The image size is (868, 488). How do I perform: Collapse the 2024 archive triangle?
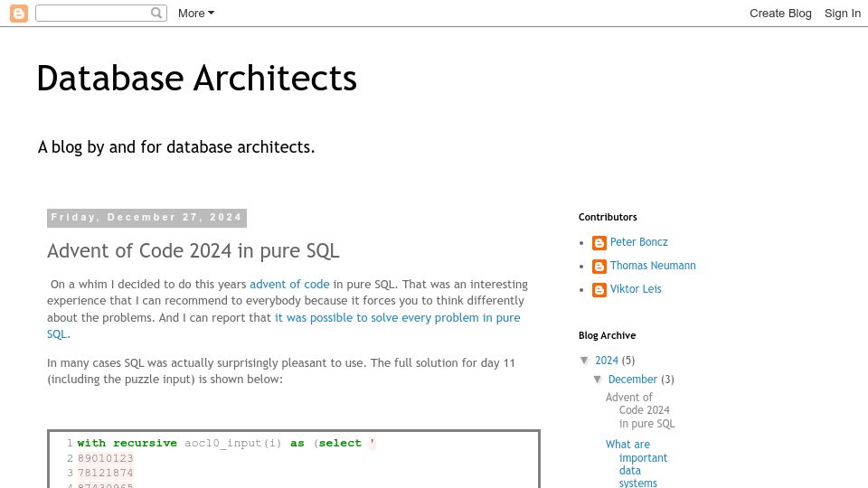[585, 361]
